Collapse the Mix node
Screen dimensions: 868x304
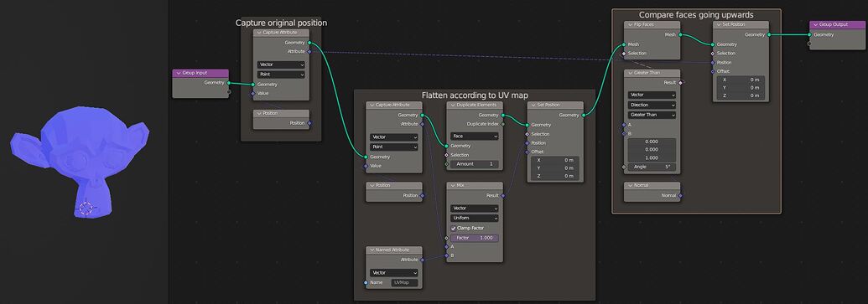pyautogui.click(x=452, y=186)
